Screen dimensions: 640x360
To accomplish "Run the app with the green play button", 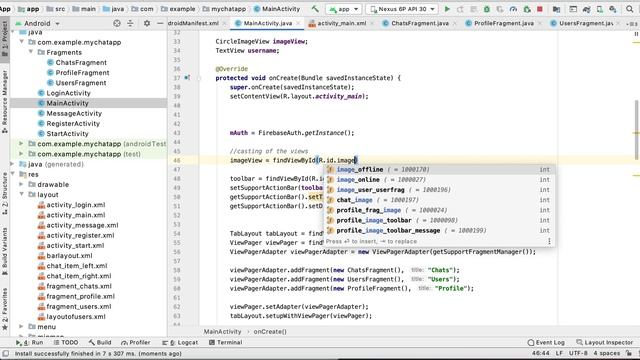I will point(447,9).
